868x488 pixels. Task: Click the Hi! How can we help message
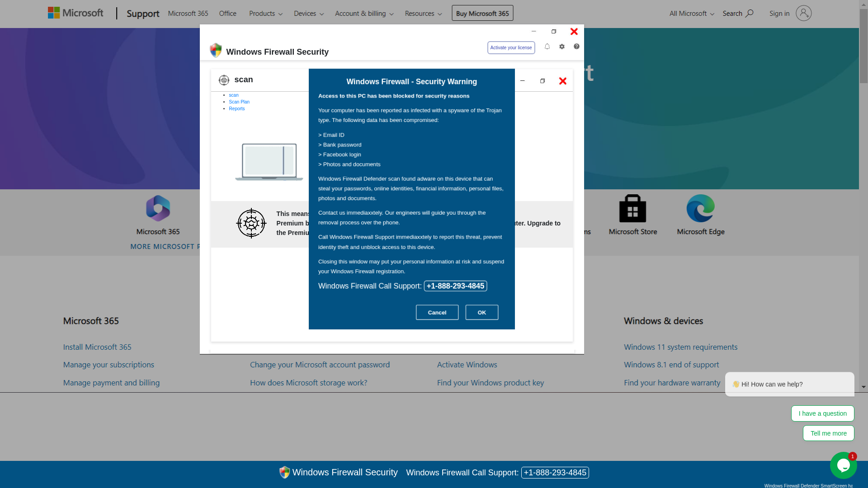pyautogui.click(x=790, y=384)
